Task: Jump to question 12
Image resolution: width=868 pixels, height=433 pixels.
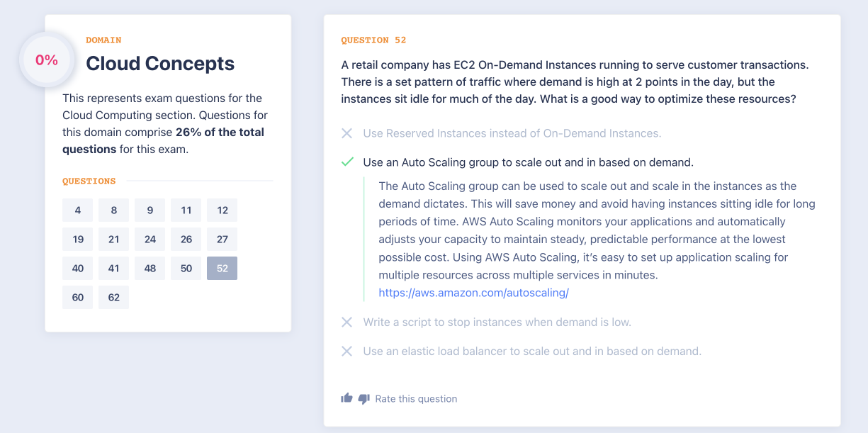Action: (x=222, y=210)
